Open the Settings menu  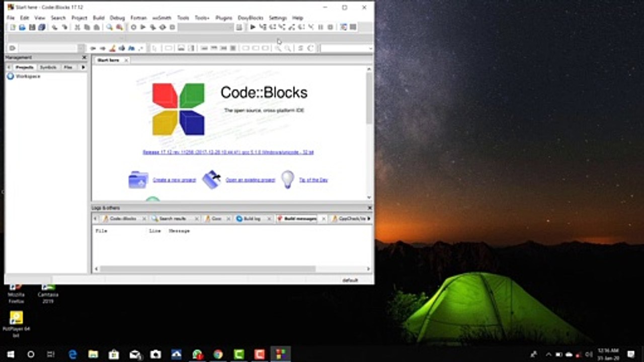point(278,18)
